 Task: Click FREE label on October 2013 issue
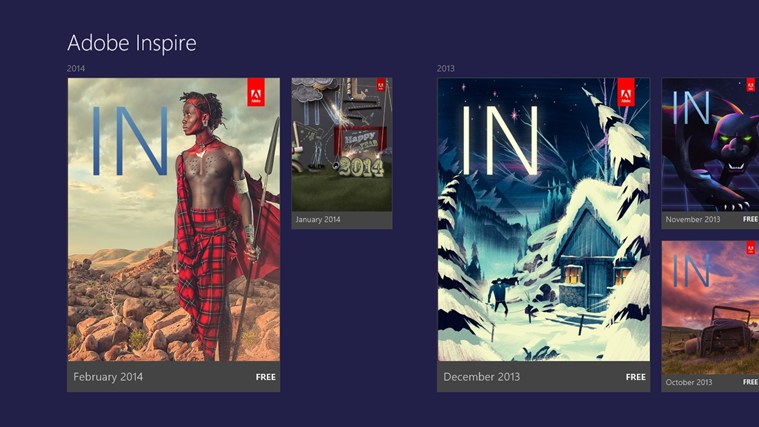751,382
